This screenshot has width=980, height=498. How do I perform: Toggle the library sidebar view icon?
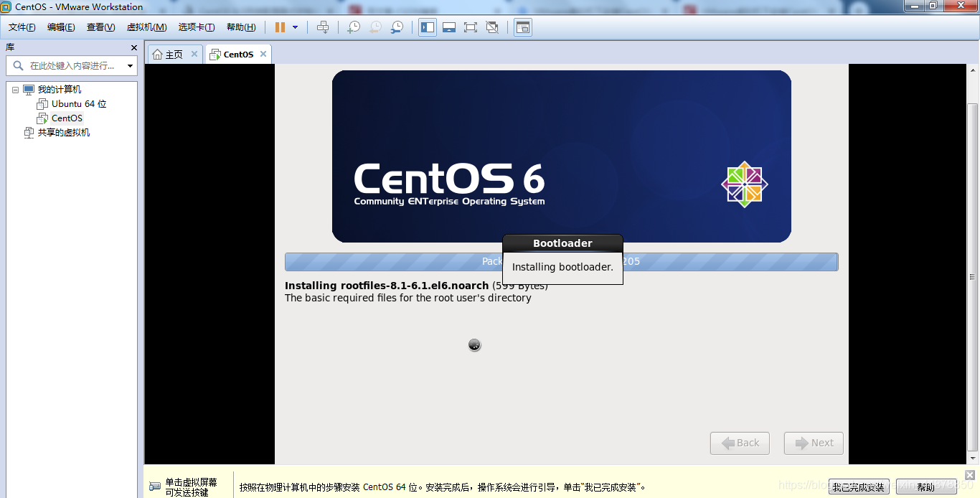[428, 27]
